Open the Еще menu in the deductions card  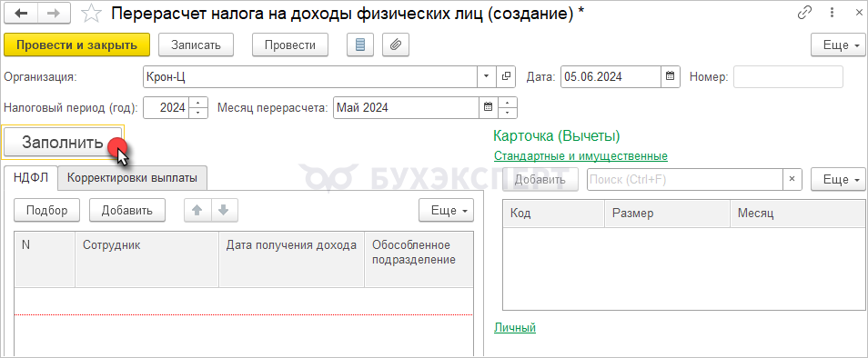click(x=838, y=179)
